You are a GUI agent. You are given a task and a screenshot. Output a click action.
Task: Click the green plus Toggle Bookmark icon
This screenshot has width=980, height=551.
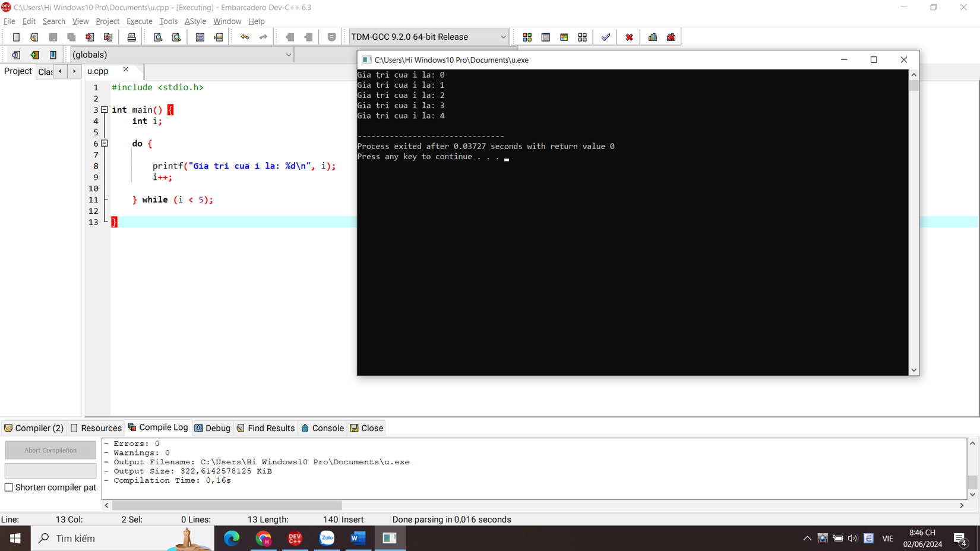click(x=34, y=55)
